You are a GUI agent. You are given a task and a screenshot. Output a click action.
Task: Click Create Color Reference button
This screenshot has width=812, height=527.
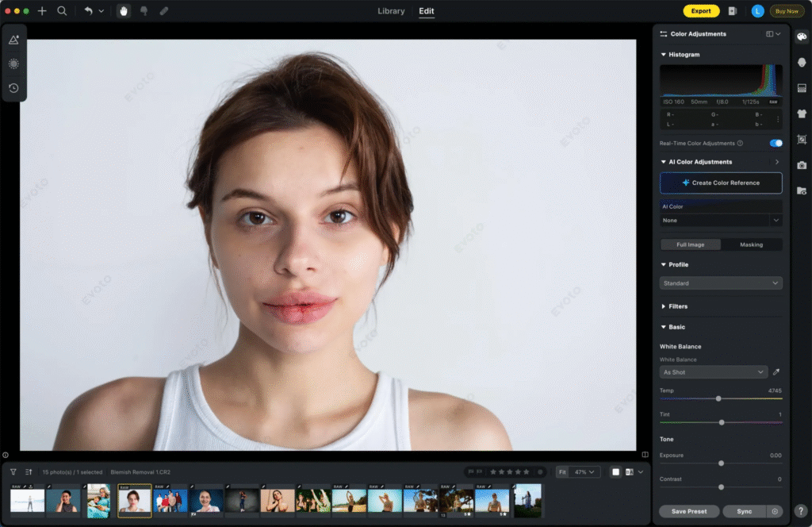click(721, 183)
